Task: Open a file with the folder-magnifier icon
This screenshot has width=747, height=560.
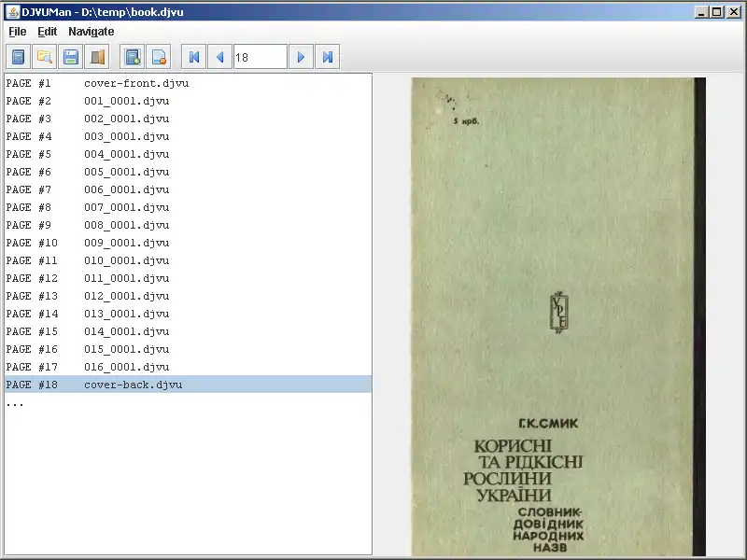Action: coord(45,57)
